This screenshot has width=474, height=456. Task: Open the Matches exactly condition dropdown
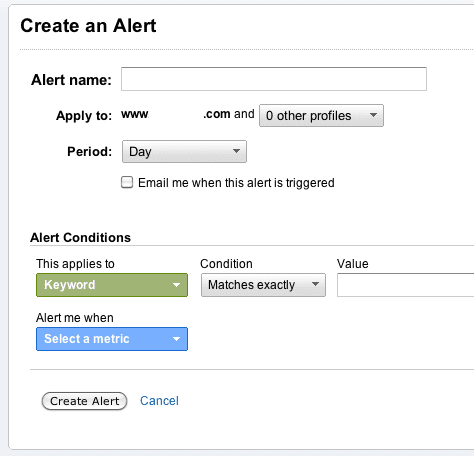coord(263,285)
